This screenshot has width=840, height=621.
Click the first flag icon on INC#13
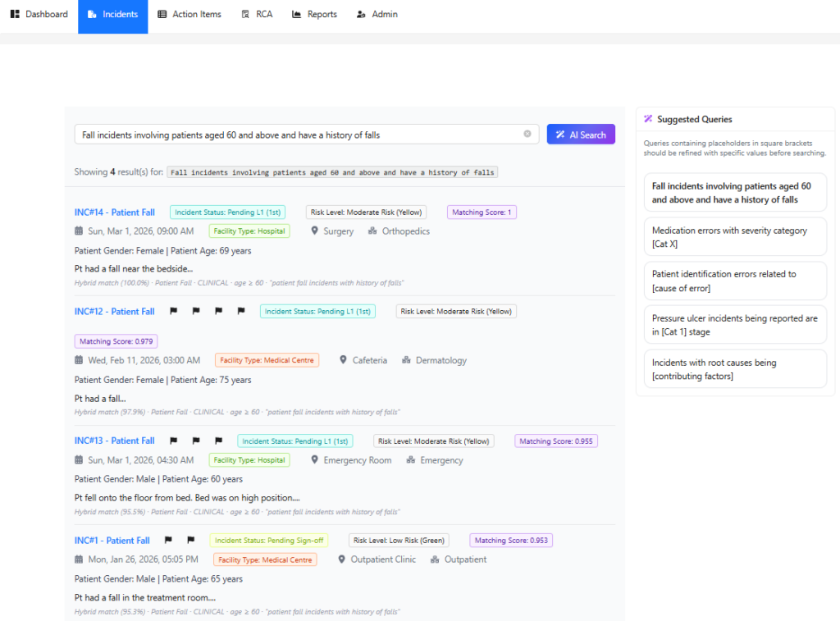click(174, 441)
